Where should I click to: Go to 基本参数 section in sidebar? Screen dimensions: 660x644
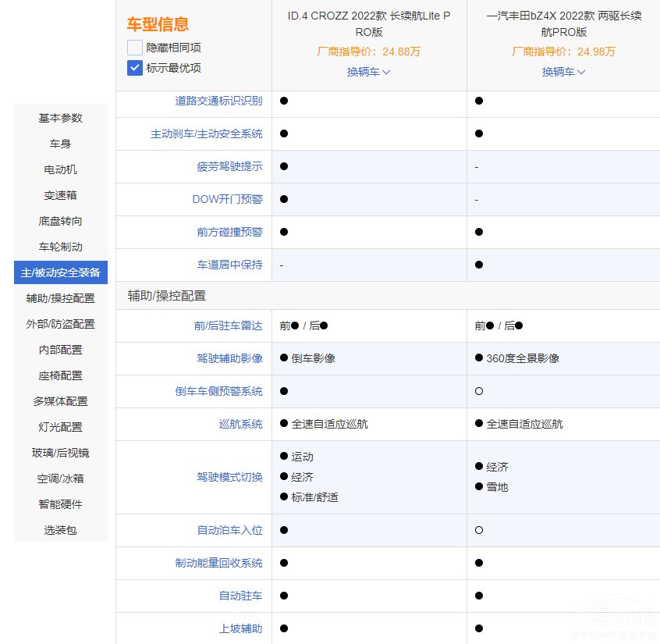click(x=61, y=118)
